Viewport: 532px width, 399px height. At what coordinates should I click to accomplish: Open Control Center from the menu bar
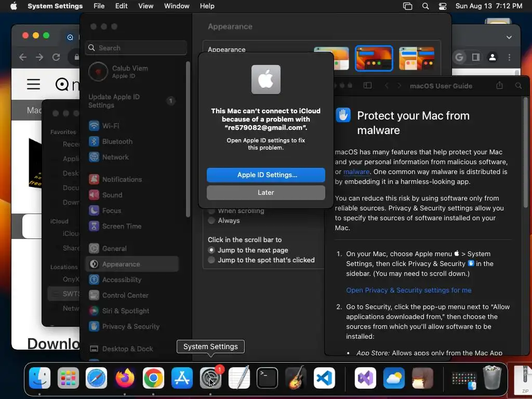(443, 6)
